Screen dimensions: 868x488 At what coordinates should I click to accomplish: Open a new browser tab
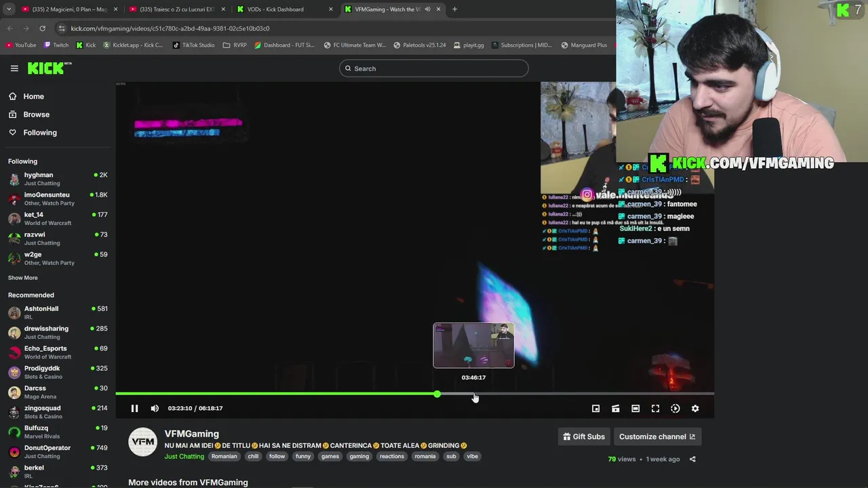click(x=454, y=9)
